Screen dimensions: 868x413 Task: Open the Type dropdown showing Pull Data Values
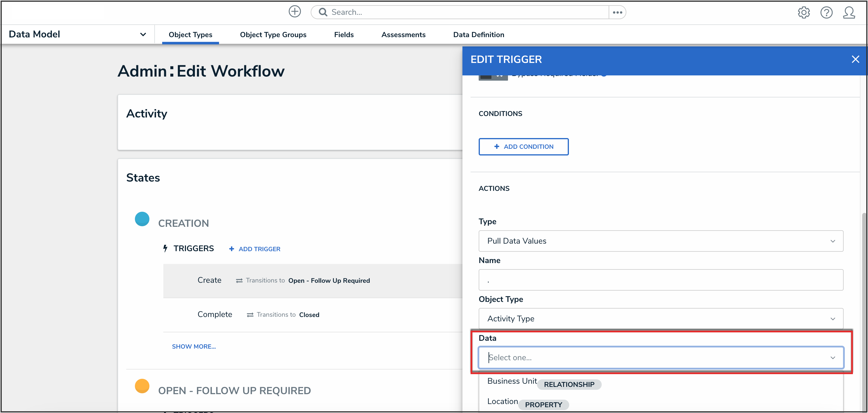tap(661, 241)
